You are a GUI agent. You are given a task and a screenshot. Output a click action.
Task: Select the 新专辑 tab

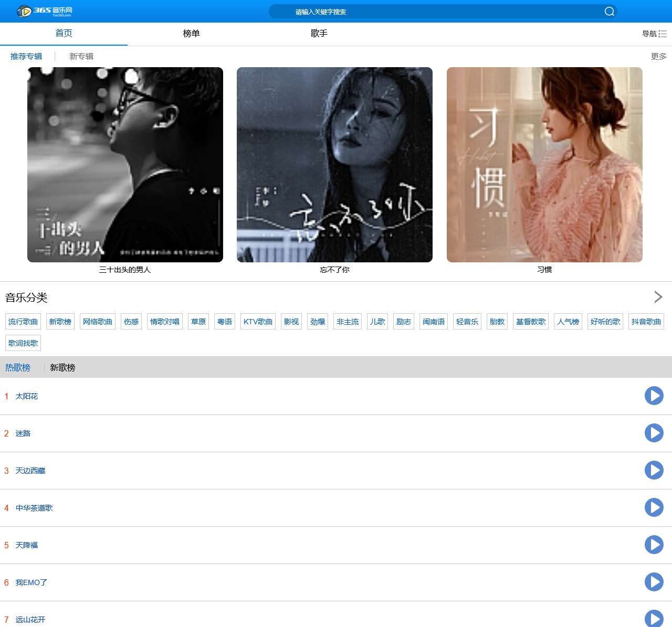81,56
